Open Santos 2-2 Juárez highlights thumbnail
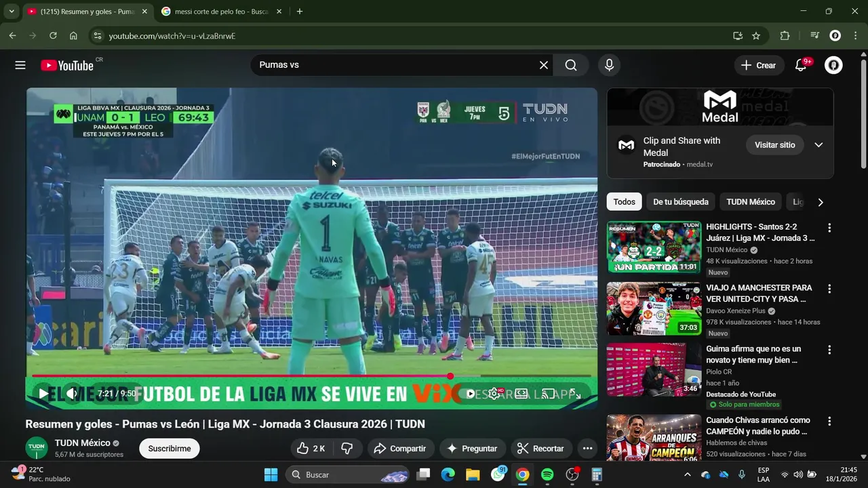 (x=654, y=247)
